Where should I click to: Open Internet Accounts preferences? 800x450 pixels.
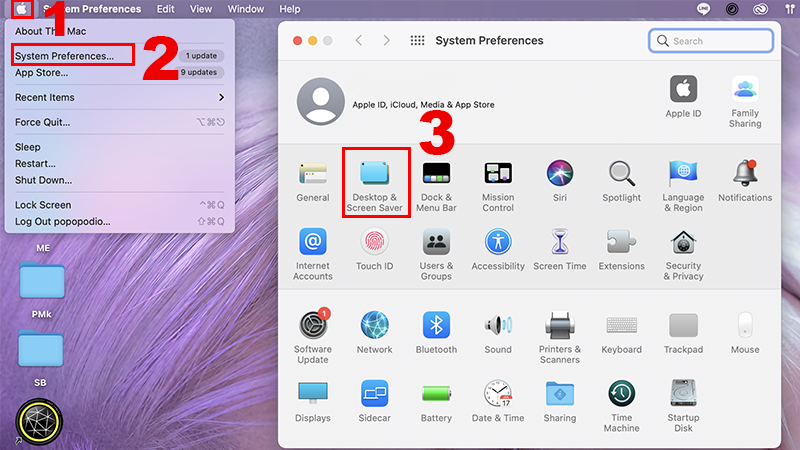313,255
